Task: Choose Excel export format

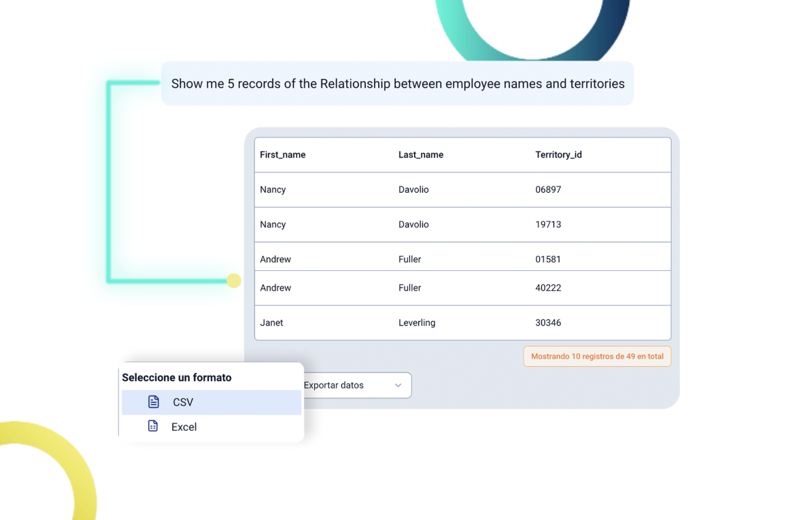Action: tap(212, 427)
